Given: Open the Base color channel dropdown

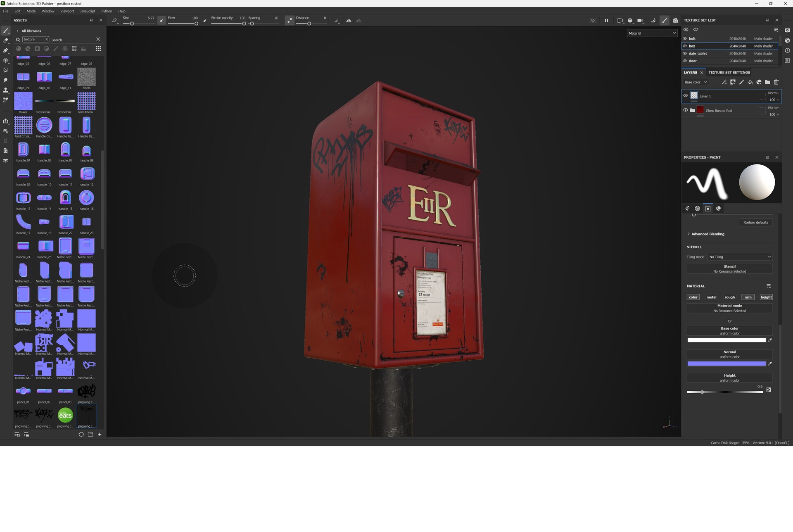Looking at the screenshot, I should point(695,82).
